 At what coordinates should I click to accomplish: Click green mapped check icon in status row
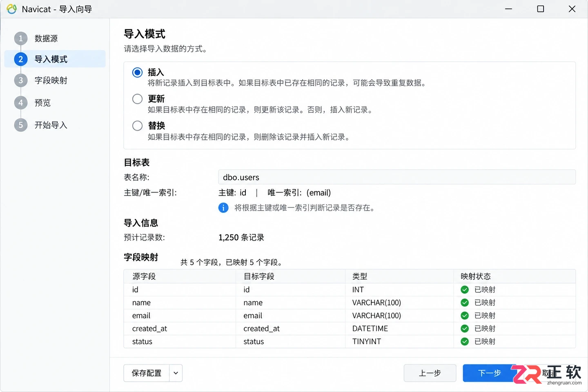pos(465,341)
